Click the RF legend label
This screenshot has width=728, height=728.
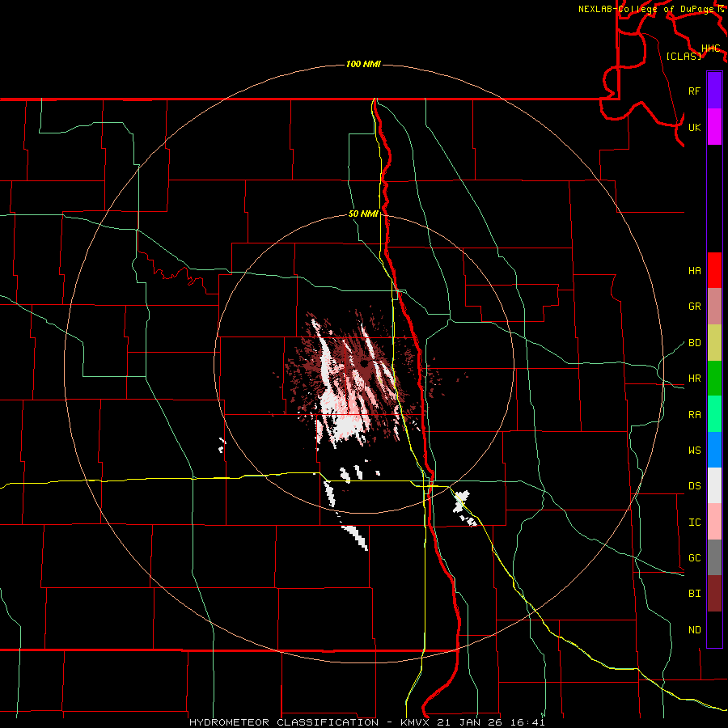click(694, 91)
